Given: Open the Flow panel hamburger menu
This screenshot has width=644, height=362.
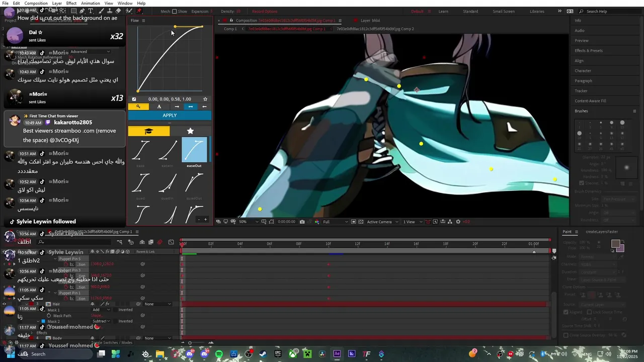Looking at the screenshot, I should [143, 21].
